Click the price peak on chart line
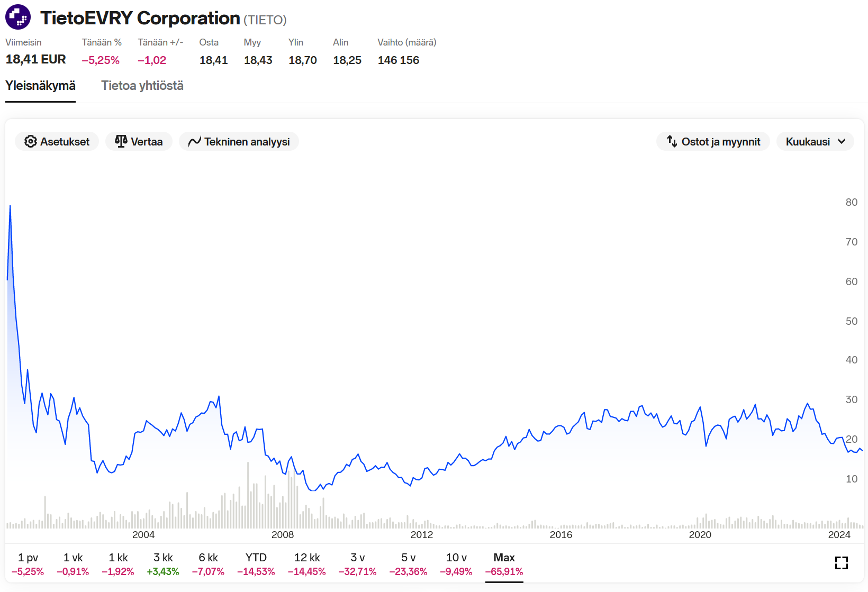 pyautogui.click(x=10, y=206)
